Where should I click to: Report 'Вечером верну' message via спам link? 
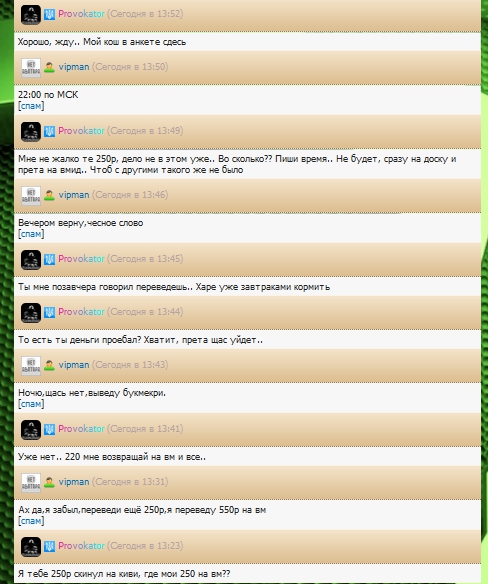(x=31, y=234)
